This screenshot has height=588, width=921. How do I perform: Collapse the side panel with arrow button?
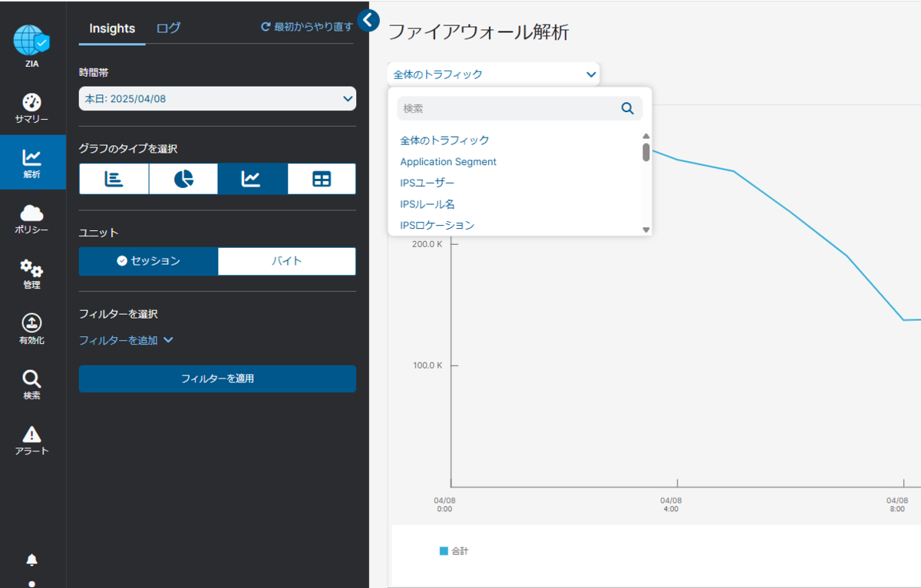click(368, 21)
